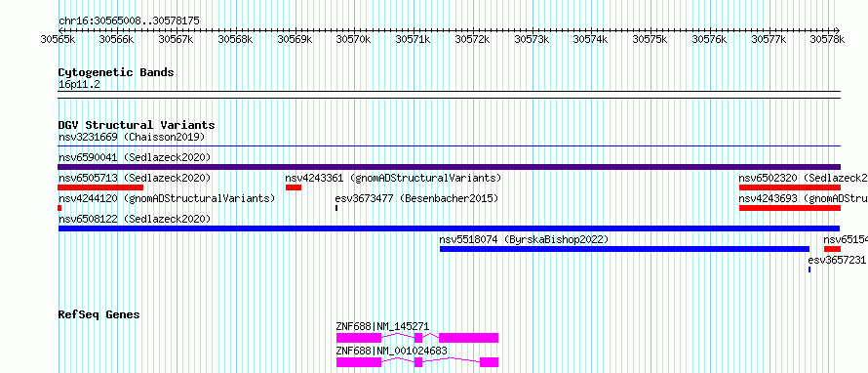Open variant nsv6505713 (Sedlazeck2020) label

pos(135,178)
